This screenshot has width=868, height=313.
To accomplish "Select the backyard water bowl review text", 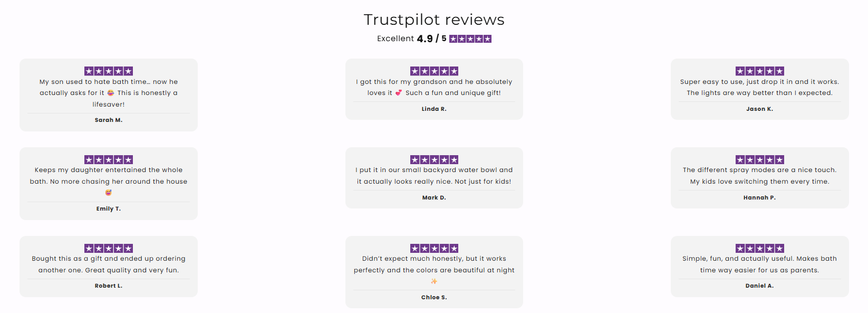I will (x=434, y=176).
